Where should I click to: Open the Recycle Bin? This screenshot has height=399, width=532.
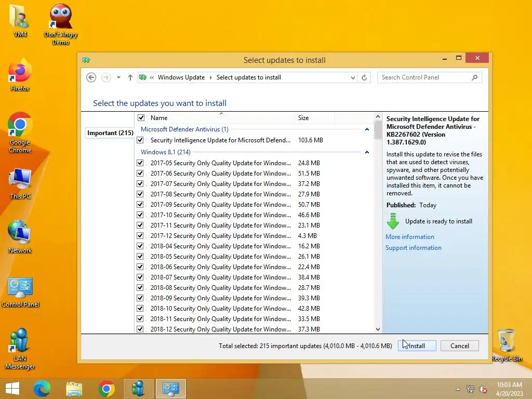click(x=507, y=345)
